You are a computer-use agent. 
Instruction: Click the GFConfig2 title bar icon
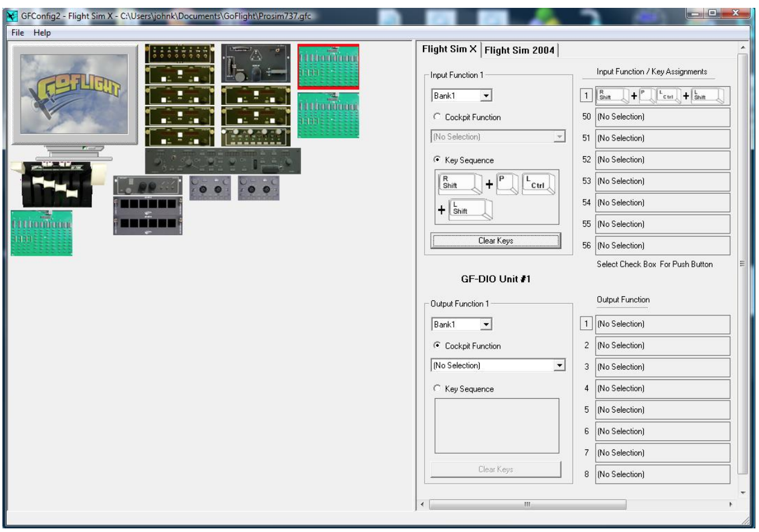tap(12, 15)
